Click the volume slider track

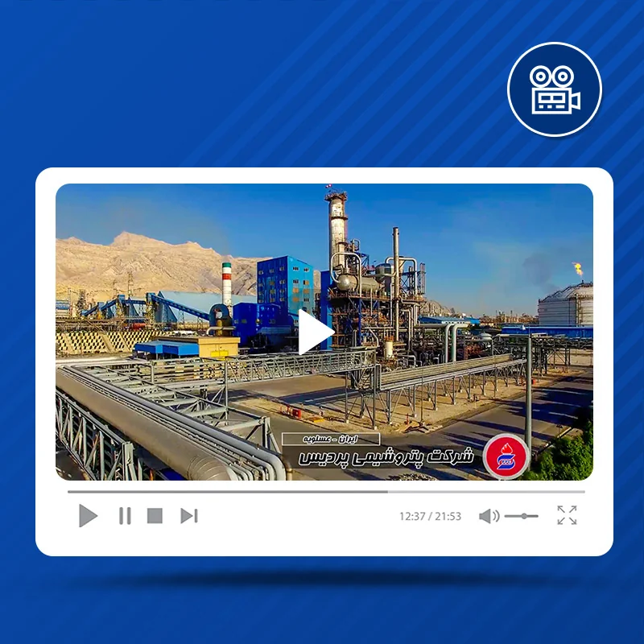click(x=521, y=516)
